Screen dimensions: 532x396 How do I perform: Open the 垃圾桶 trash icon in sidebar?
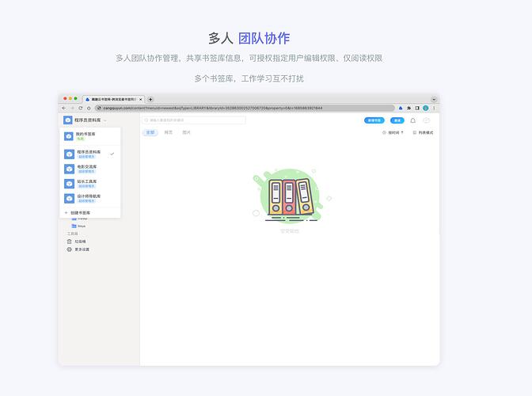point(70,242)
